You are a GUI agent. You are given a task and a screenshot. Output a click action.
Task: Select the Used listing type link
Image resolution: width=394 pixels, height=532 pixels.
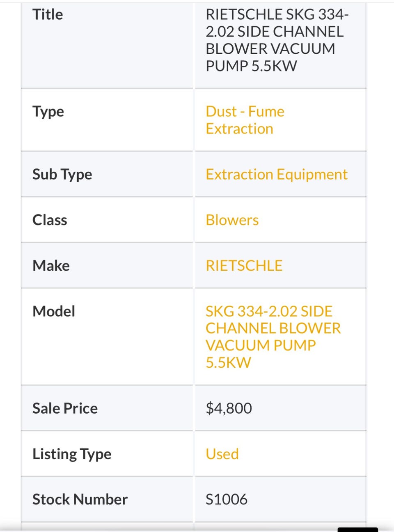tap(222, 454)
